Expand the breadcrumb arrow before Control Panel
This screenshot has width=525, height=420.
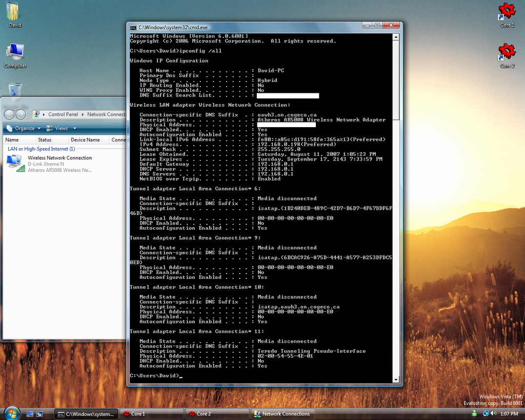click(44, 114)
